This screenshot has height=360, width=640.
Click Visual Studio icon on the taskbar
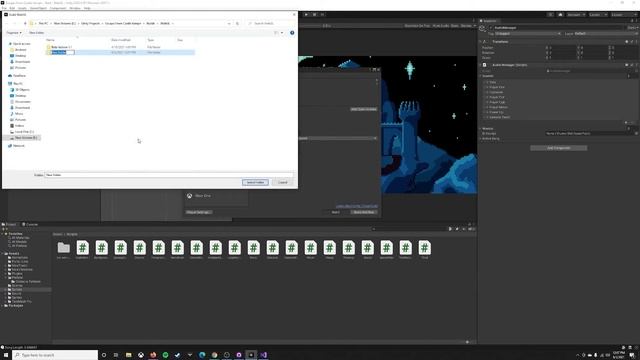263,355
